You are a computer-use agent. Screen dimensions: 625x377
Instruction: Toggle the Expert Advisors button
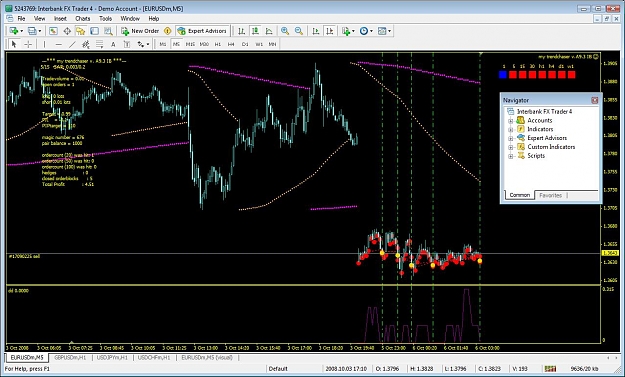[x=202, y=31]
